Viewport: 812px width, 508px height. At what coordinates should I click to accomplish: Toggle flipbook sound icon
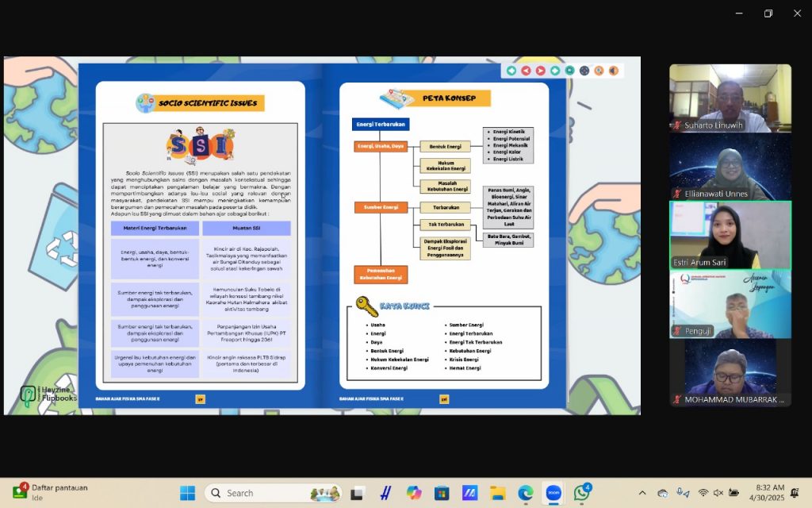[613, 71]
